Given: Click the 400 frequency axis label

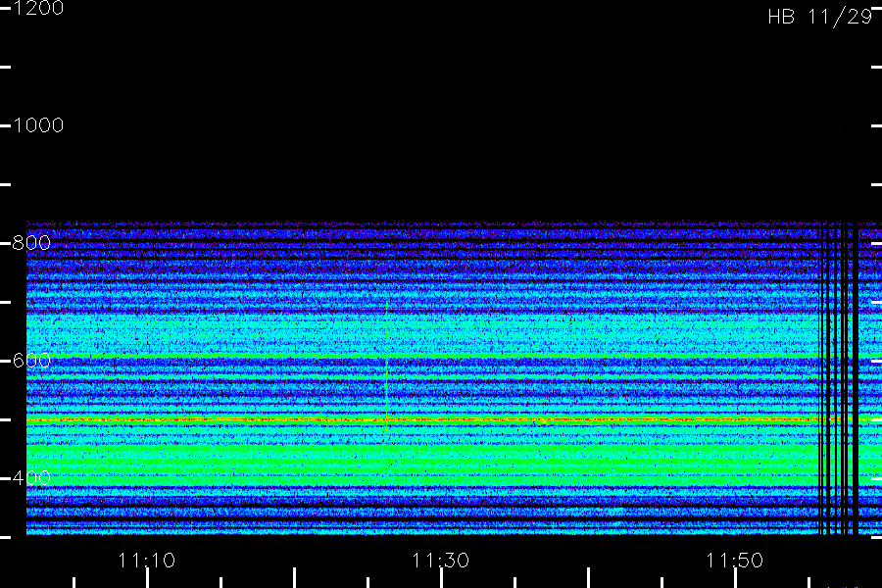Looking at the screenshot, I should (x=31, y=478).
